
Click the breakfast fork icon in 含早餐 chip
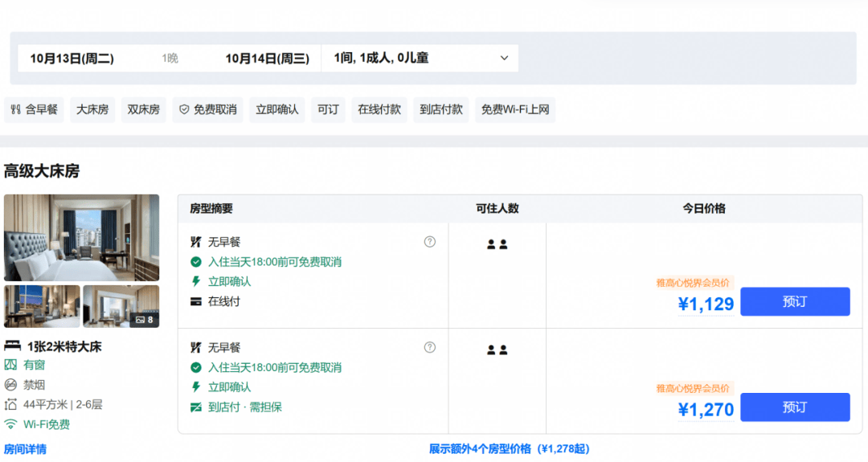15,109
